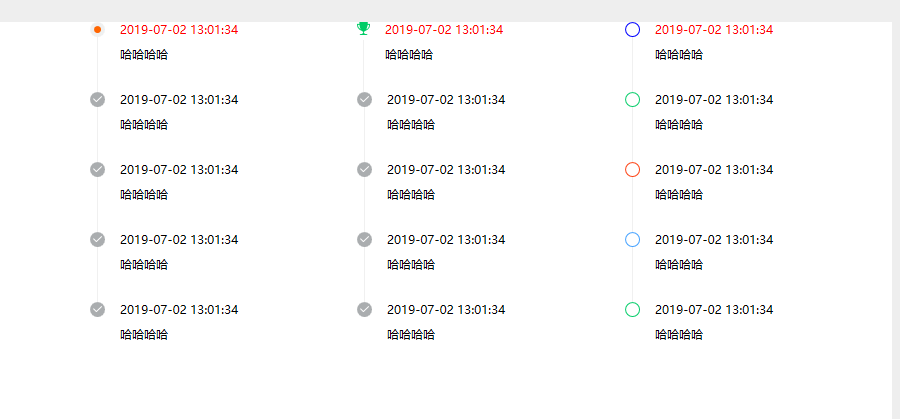Click the third gray checkmark in first timeline
This screenshot has height=419, width=900.
tap(98, 239)
